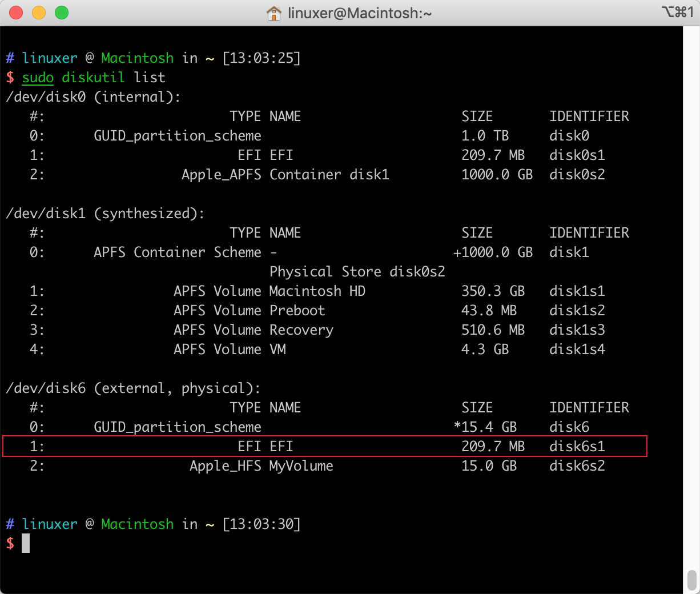This screenshot has width=700, height=594.
Task: Click the home folder icon in title bar
Action: 274,13
